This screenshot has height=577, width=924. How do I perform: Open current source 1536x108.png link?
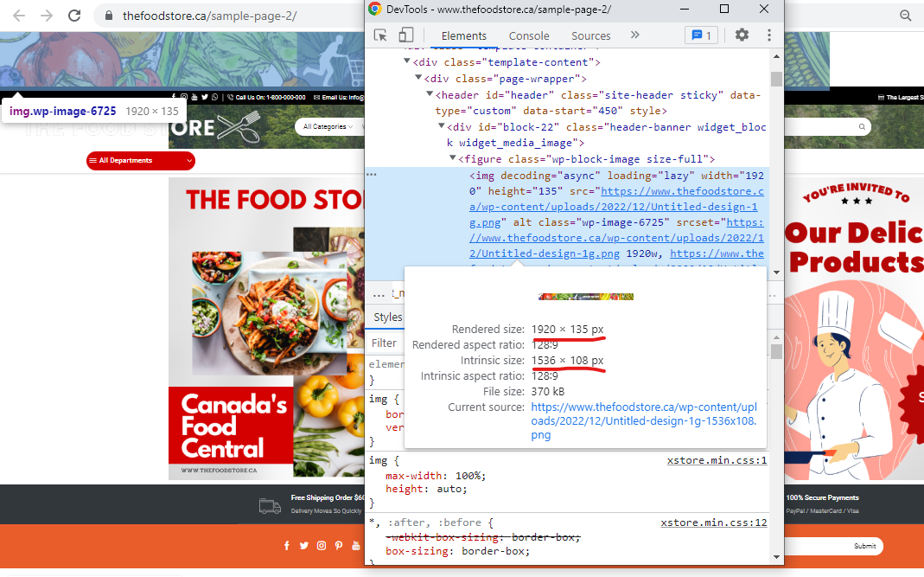643,420
